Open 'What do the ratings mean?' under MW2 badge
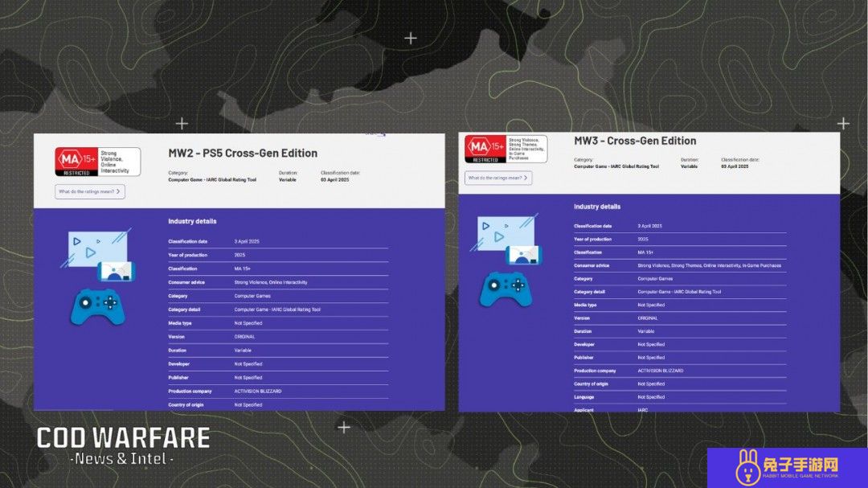The width and height of the screenshot is (868, 488). pyautogui.click(x=90, y=191)
